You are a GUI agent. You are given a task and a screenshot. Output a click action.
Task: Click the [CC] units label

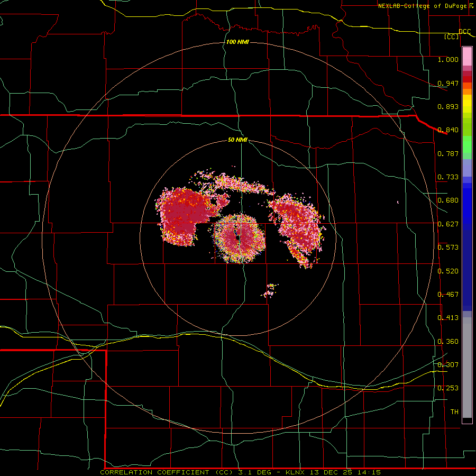tap(452, 36)
